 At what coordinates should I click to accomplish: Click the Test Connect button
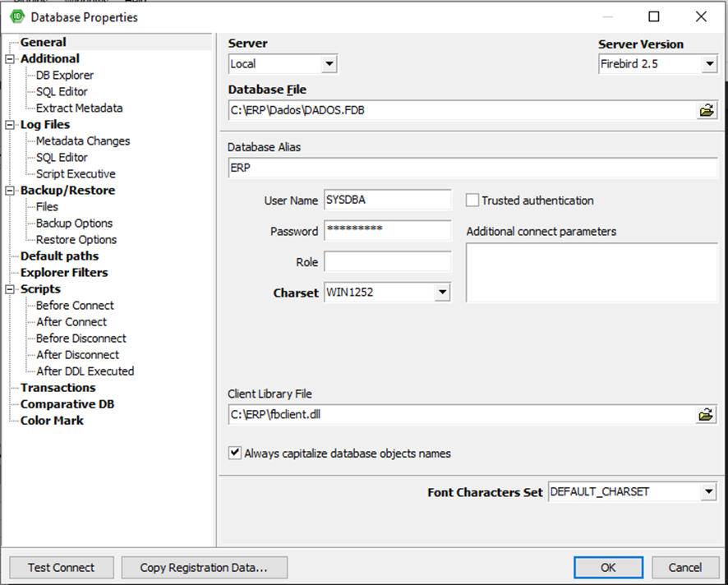pyautogui.click(x=62, y=568)
